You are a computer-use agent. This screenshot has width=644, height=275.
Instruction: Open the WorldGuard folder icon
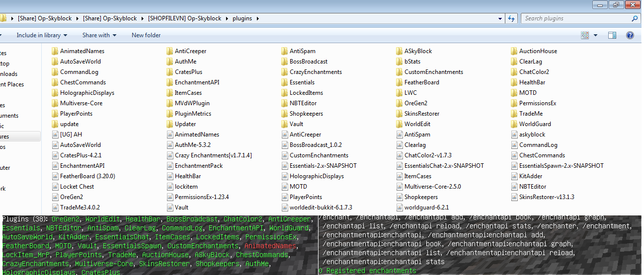tap(514, 124)
